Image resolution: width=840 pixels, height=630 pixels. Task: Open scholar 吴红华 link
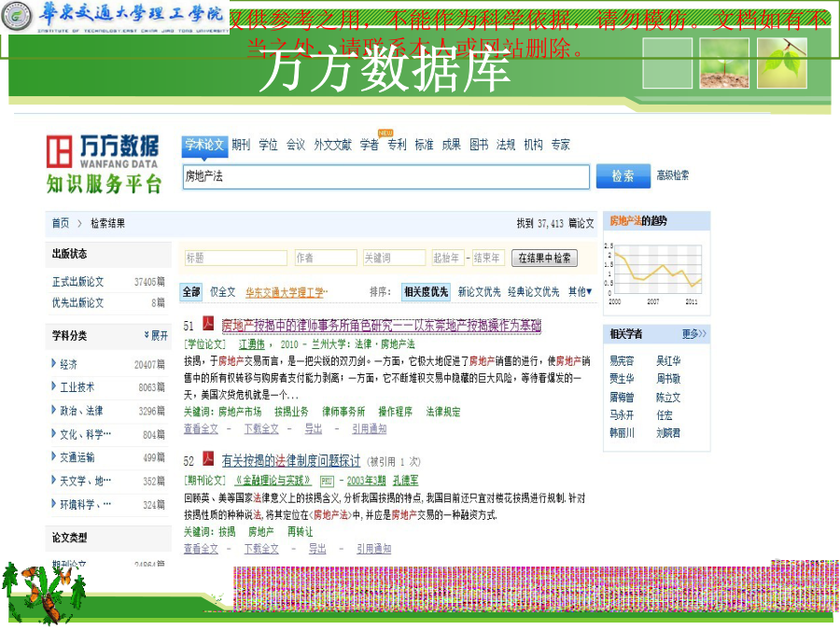[668, 360]
